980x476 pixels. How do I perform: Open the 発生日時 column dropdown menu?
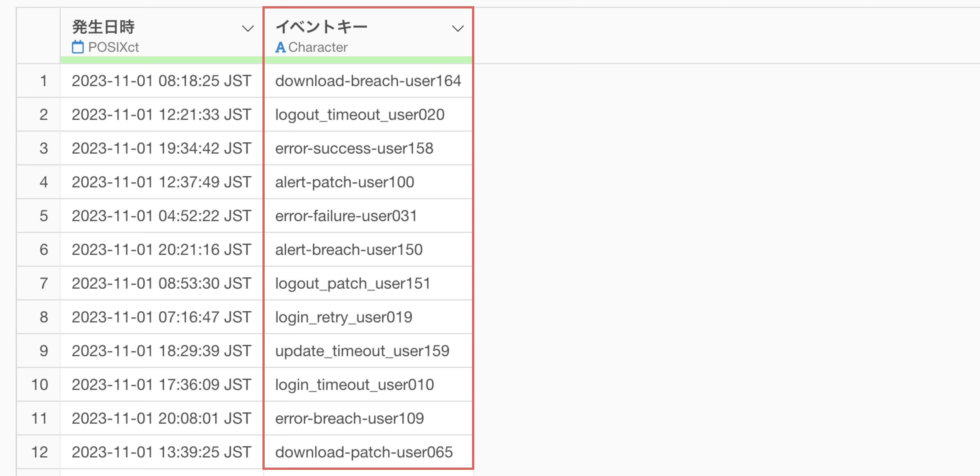(x=248, y=29)
